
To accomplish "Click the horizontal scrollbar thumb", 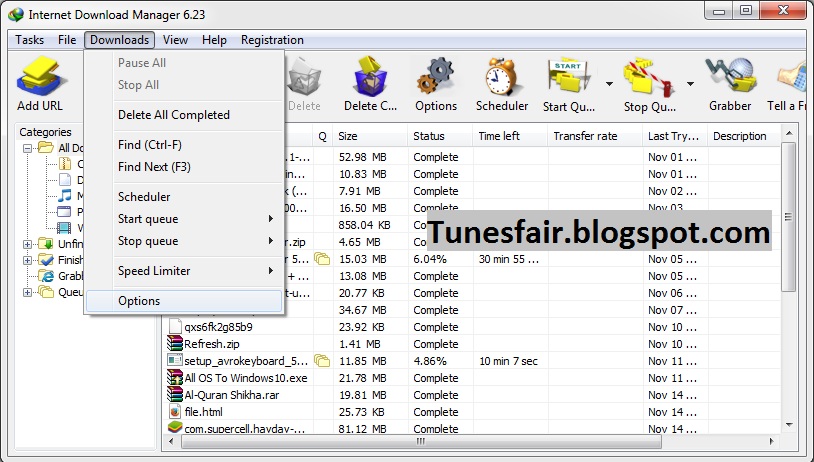I will 420,441.
